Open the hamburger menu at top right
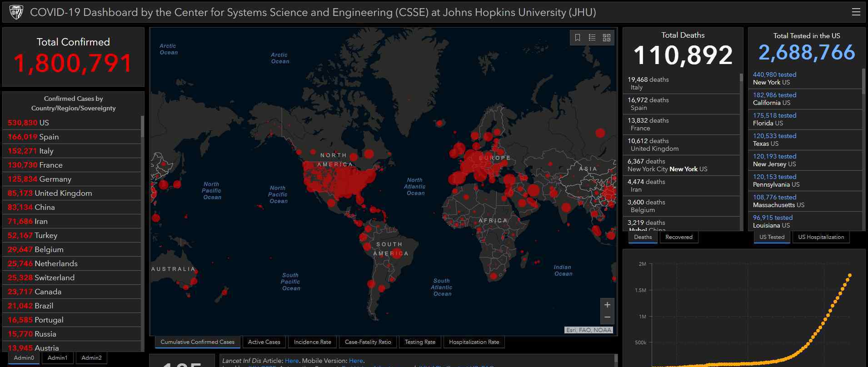Image resolution: width=868 pixels, height=367 pixels. click(x=856, y=12)
